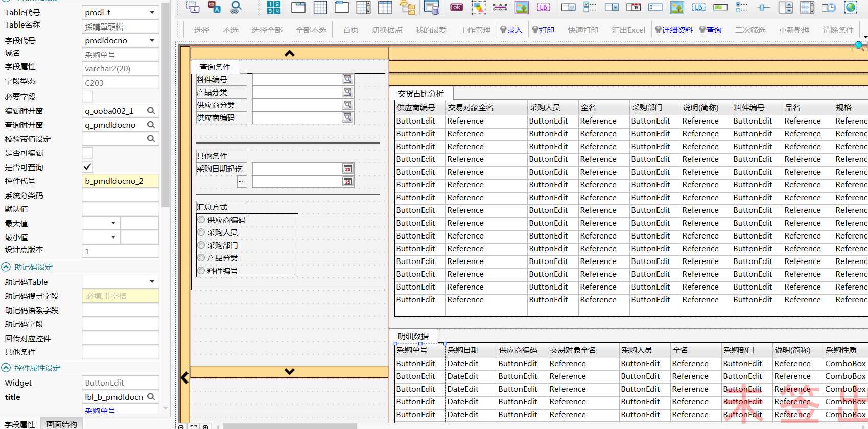Open lookup for 编辑时开窗 q_ooba002_1
The image size is (868, 429).
[151, 111]
